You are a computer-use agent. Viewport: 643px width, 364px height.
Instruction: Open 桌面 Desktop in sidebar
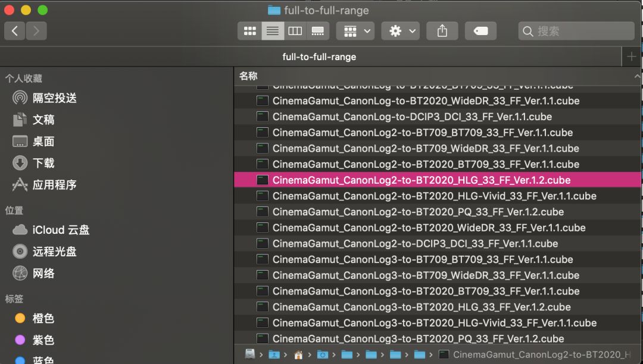pos(43,142)
